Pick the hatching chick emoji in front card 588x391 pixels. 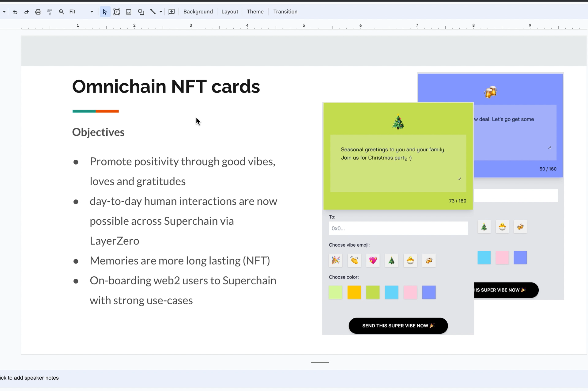[410, 260]
